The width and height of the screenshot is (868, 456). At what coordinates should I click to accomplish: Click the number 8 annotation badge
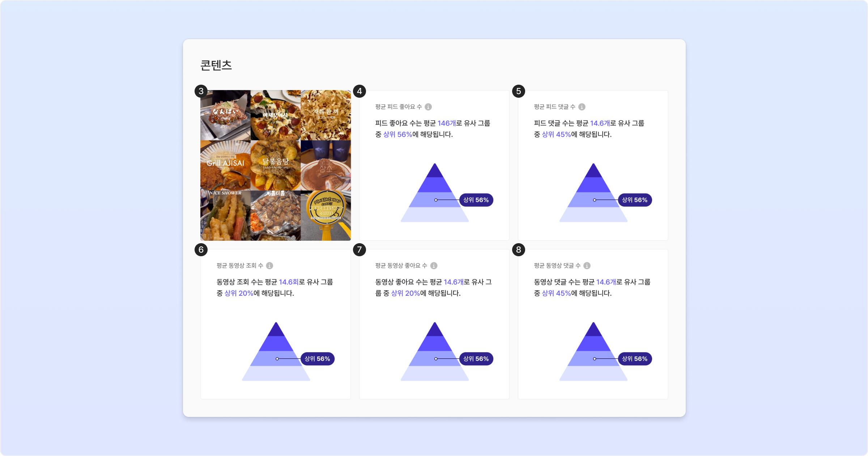tap(519, 250)
